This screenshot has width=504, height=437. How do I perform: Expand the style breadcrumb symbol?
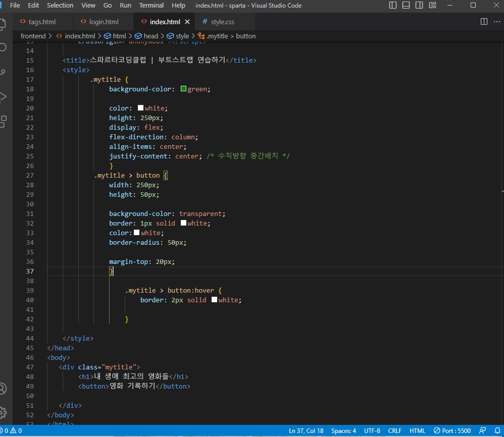[178, 36]
